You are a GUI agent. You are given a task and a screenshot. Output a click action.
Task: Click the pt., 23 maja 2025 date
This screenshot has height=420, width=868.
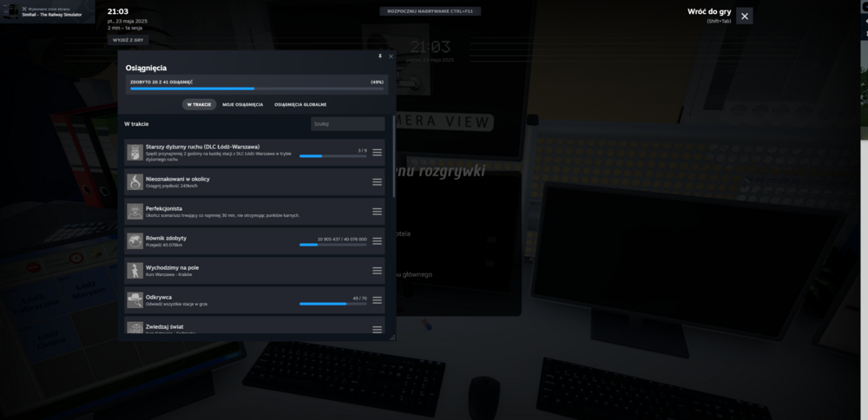(x=128, y=21)
